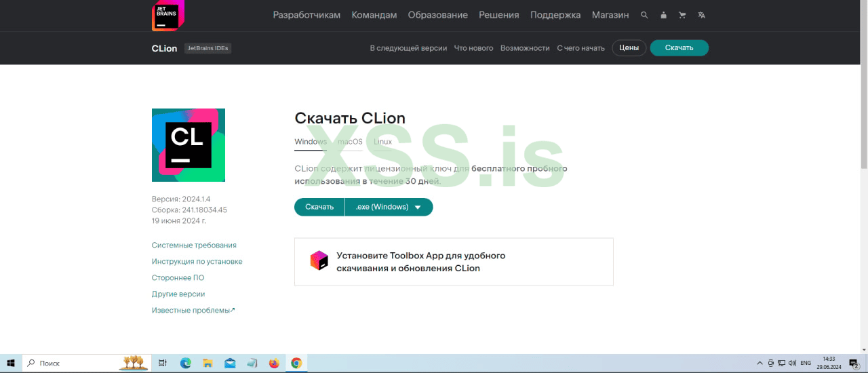Open the volume tray icon
The height and width of the screenshot is (373, 868).
tap(792, 364)
